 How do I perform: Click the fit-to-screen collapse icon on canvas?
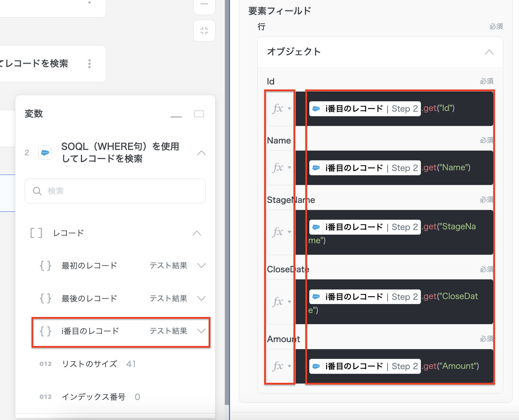[204, 31]
